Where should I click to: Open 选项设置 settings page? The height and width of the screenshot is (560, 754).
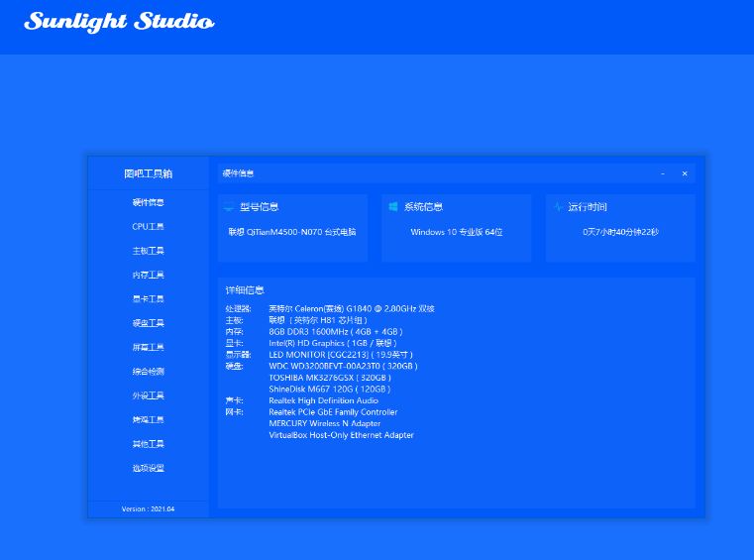(x=148, y=468)
